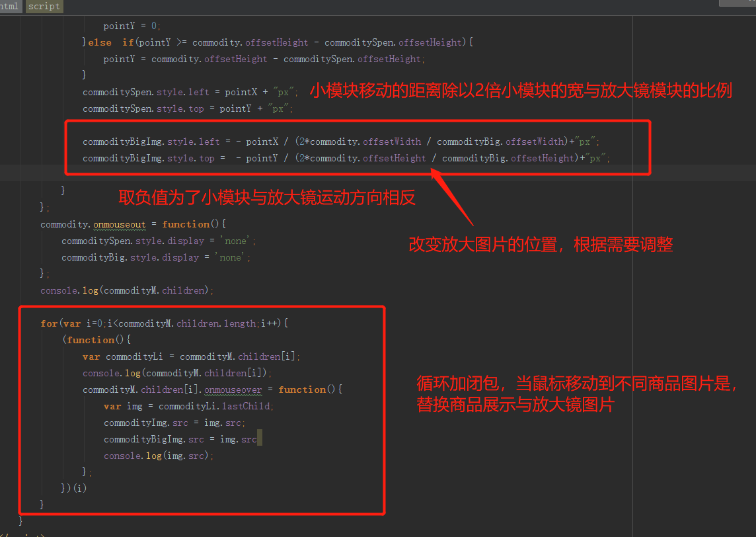This screenshot has height=537, width=756.
Task: Click the commodityBigImg.style.top assignment line
Action: coord(346,158)
